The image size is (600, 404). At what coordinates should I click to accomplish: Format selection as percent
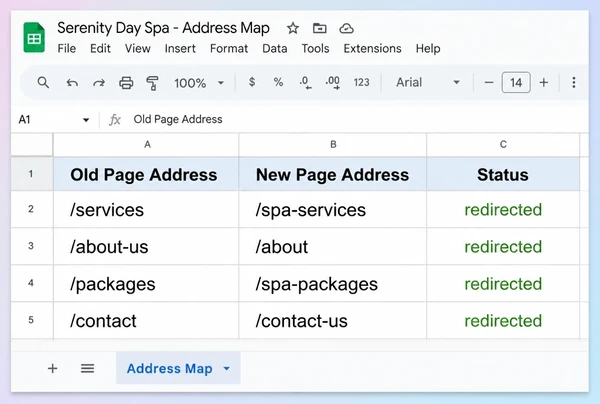click(278, 82)
